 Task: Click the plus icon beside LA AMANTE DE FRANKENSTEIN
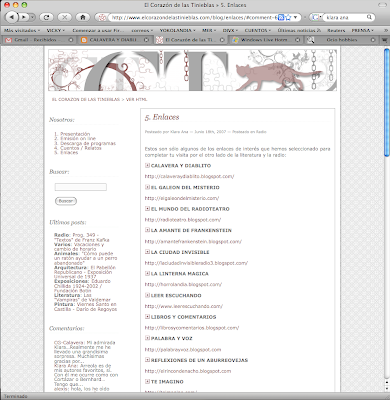pyautogui.click(x=147, y=230)
